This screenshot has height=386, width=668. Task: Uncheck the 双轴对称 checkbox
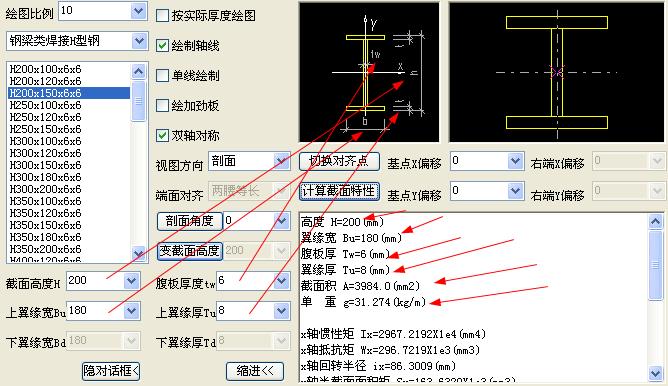click(162, 136)
